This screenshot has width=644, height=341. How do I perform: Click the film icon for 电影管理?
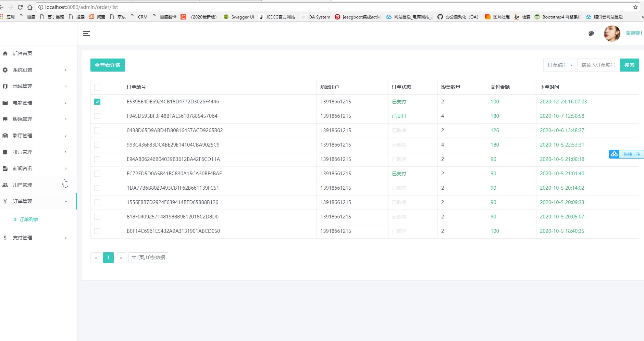click(x=5, y=103)
